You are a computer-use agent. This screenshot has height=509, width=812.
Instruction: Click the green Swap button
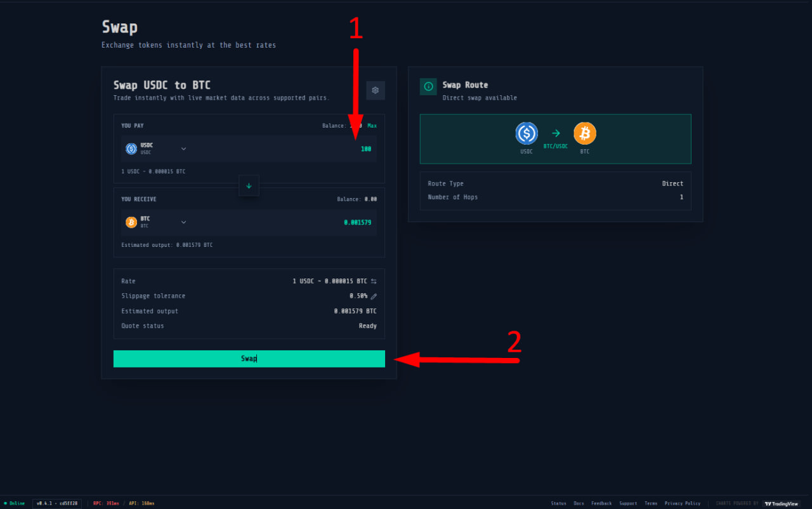[x=249, y=359]
